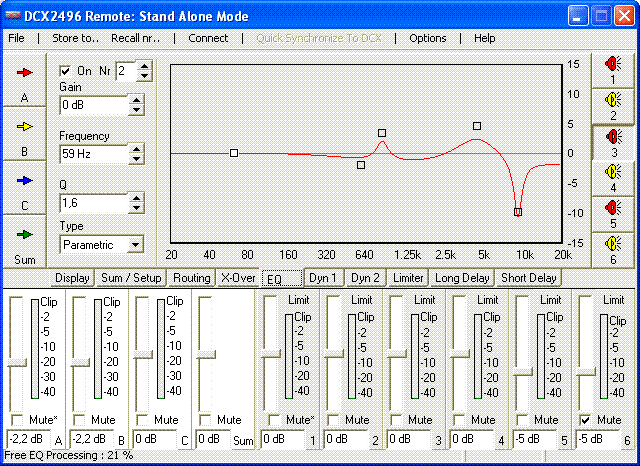This screenshot has height=466, width=640.
Task: Increase the Q value
Action: pos(136,198)
